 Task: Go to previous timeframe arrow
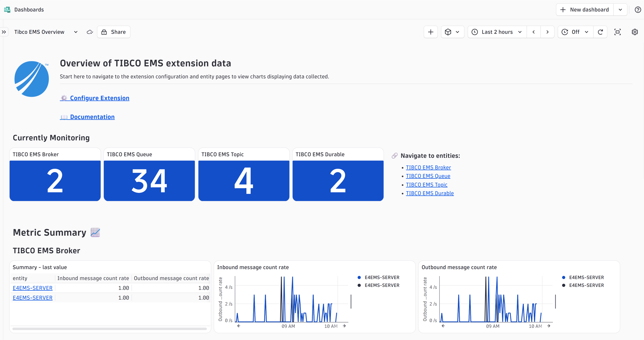(534, 32)
